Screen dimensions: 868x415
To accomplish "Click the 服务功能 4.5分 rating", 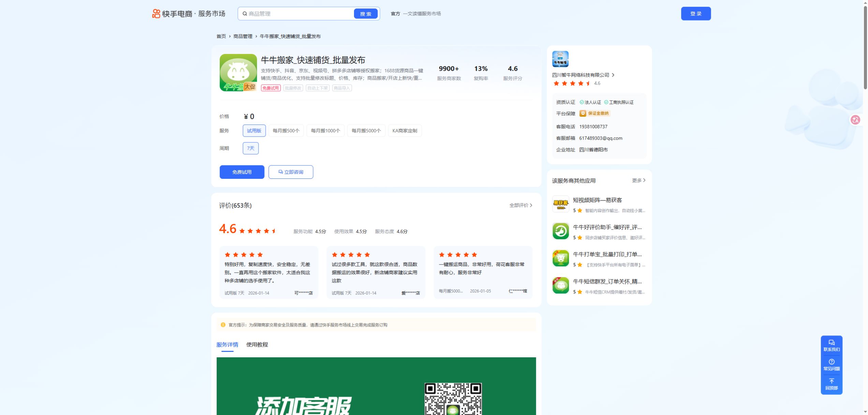I will tap(310, 231).
